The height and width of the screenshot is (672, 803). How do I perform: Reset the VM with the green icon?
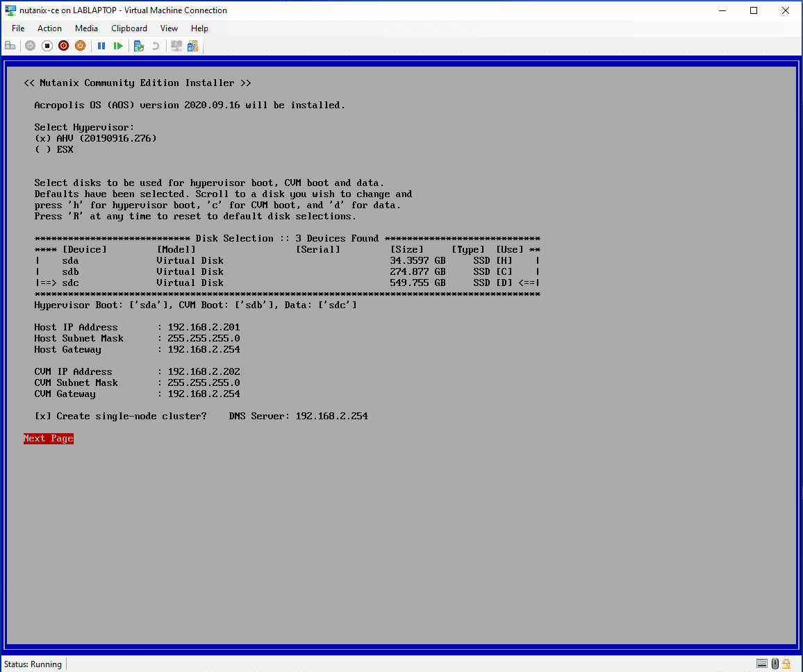click(118, 46)
